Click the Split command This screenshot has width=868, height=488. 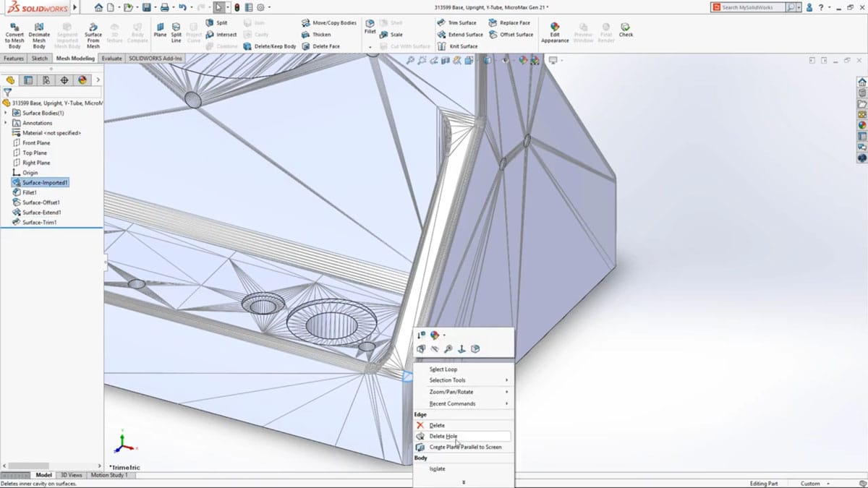[x=217, y=23]
